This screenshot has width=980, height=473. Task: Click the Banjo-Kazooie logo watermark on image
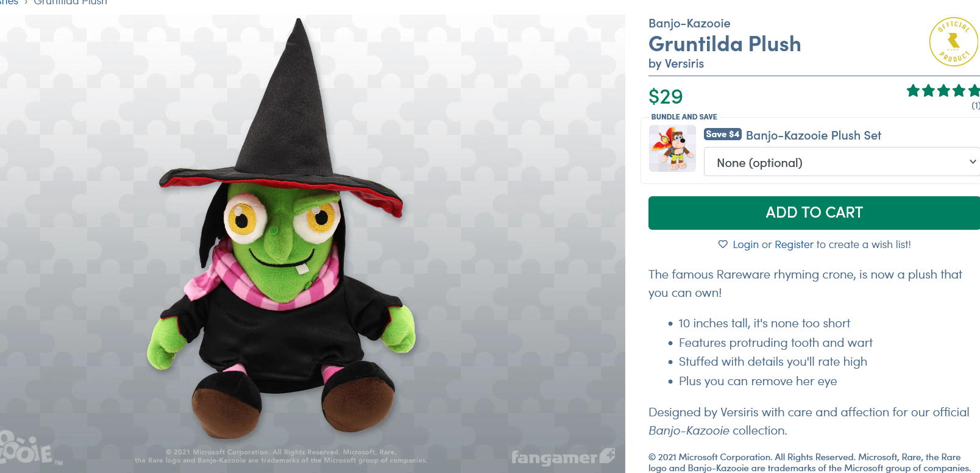pos(30,450)
